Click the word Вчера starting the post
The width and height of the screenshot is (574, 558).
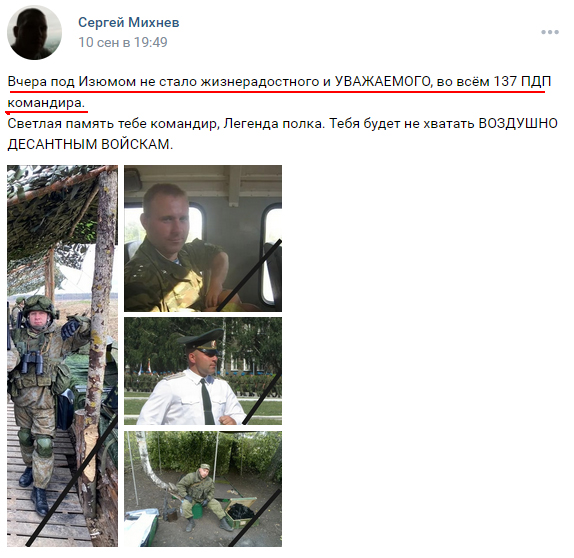click(27, 81)
